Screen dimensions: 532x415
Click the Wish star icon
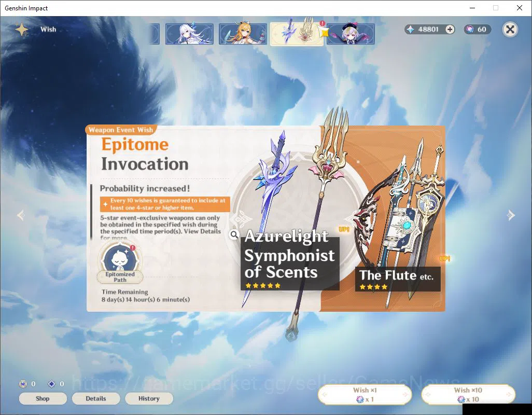point(22,30)
